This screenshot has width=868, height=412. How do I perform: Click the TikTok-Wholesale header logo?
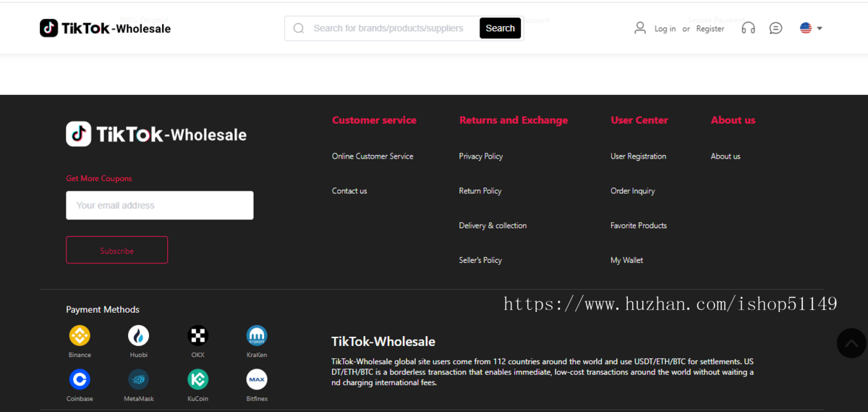pyautogui.click(x=106, y=28)
